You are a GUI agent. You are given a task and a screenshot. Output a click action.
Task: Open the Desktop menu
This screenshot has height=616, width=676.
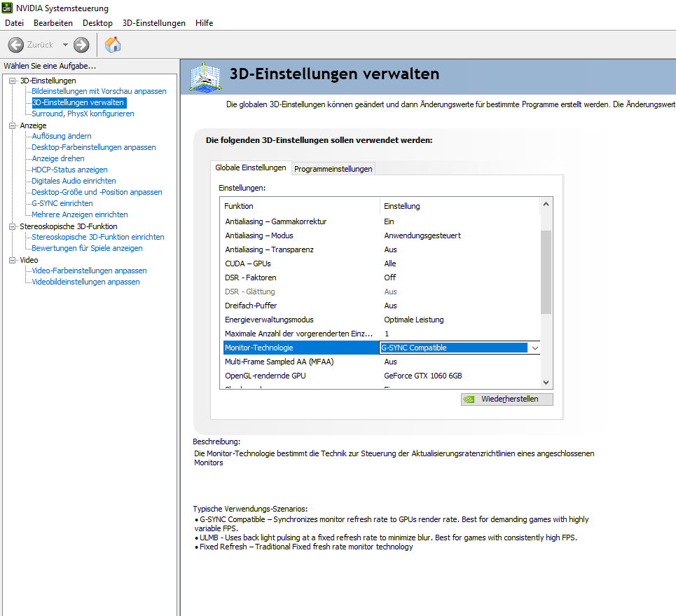(97, 23)
